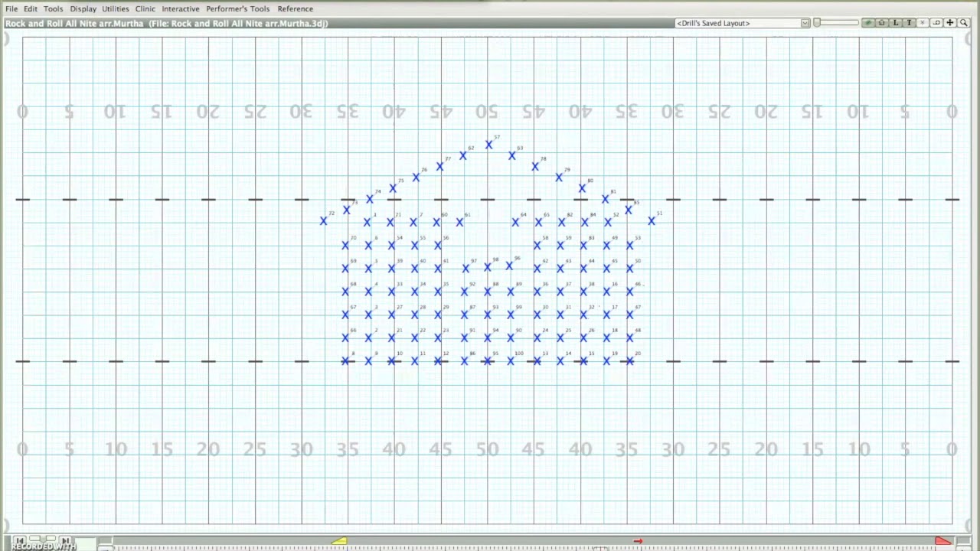Open the File menu

[x=11, y=8]
